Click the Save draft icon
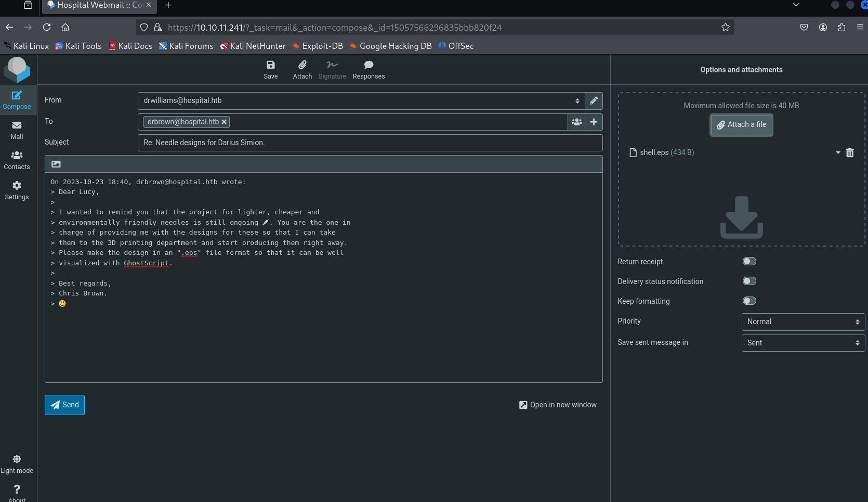Screen dimensions: 868x502 (270, 70)
